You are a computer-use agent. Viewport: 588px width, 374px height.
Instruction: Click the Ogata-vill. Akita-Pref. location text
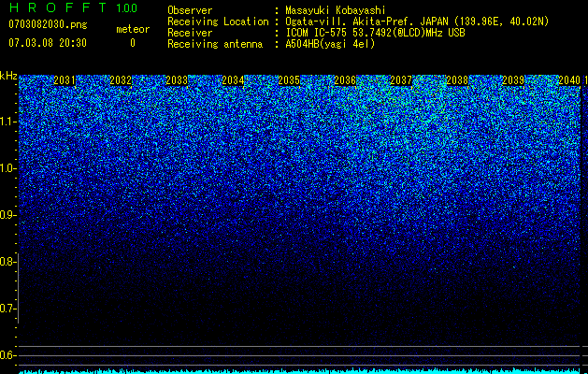(417, 22)
